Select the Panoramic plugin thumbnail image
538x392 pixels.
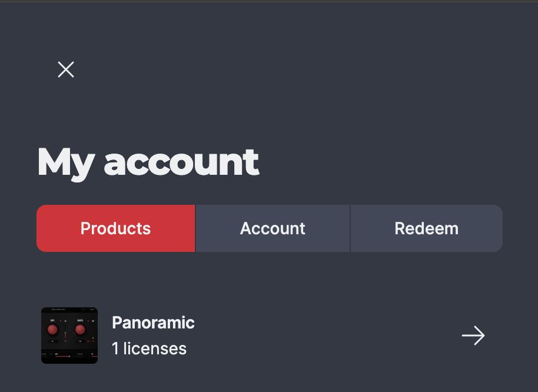coord(69,335)
